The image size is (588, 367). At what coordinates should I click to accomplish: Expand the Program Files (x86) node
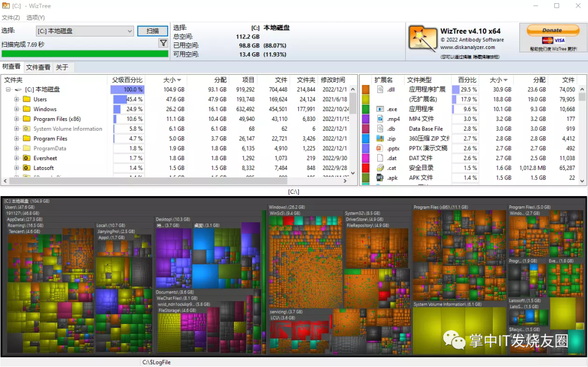(x=16, y=119)
